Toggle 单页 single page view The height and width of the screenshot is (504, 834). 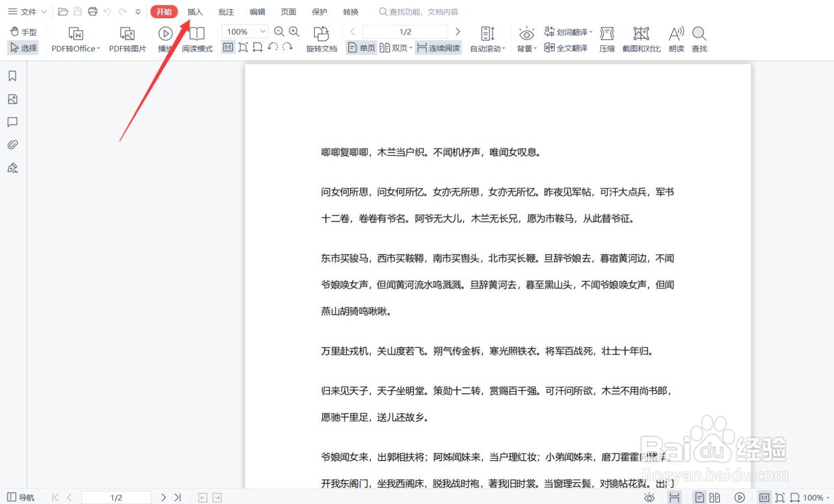pyautogui.click(x=362, y=48)
